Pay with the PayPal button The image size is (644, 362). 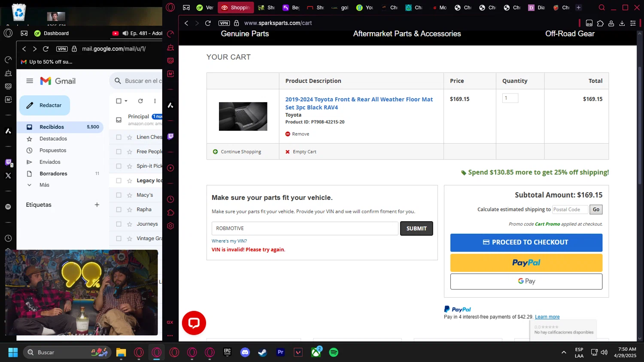click(526, 262)
